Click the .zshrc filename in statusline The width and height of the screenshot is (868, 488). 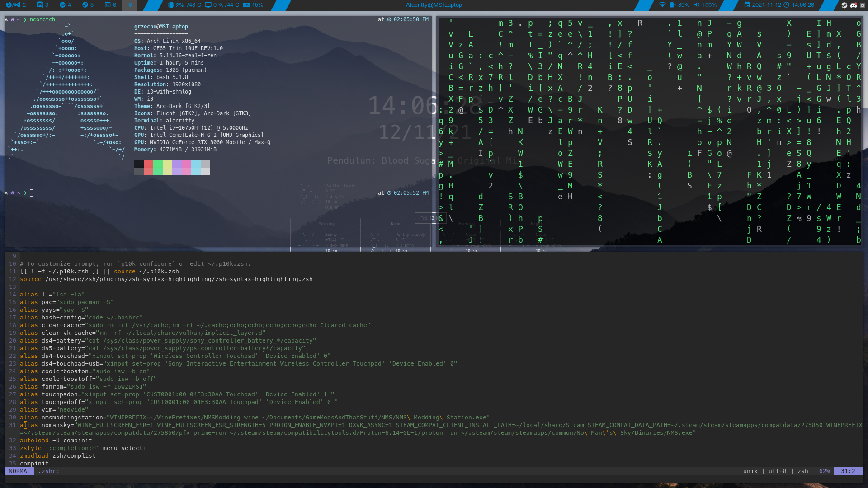tap(49, 471)
